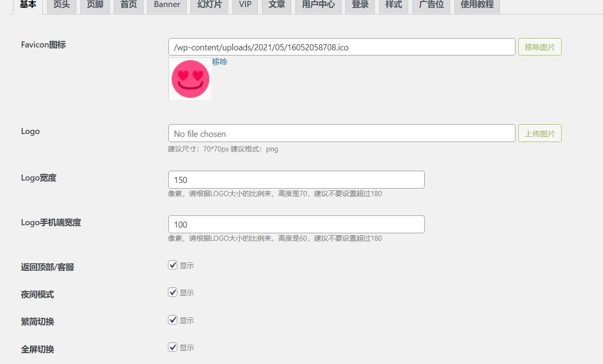Click the Logo手机端宽度 field showing 100

pyautogui.click(x=296, y=224)
